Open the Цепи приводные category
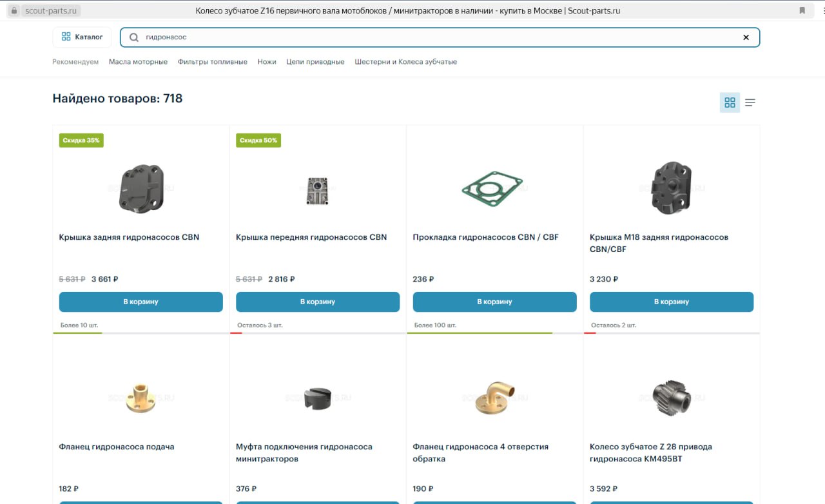Image resolution: width=825 pixels, height=504 pixels. [315, 62]
